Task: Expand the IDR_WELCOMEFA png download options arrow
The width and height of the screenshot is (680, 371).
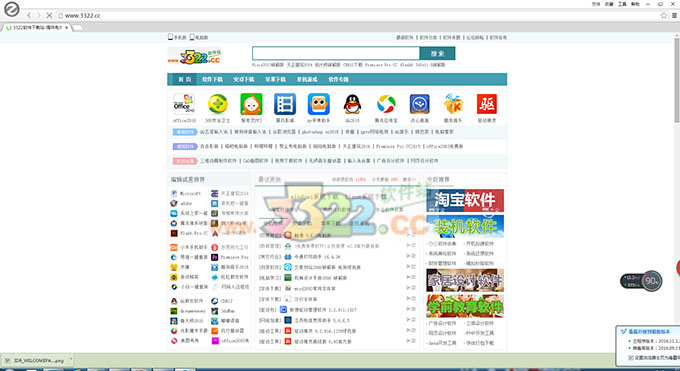Action: tap(71, 360)
